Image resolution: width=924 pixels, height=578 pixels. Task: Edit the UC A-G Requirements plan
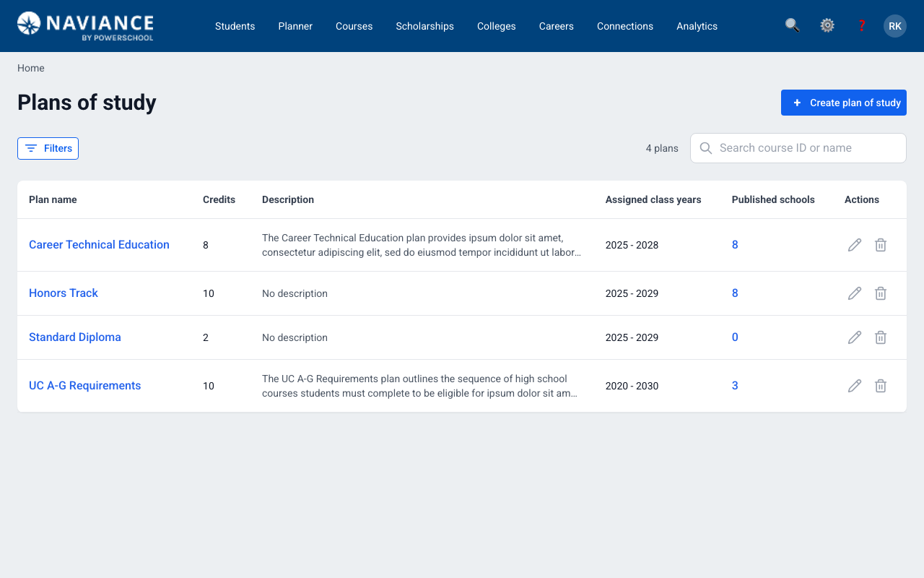coord(855,385)
